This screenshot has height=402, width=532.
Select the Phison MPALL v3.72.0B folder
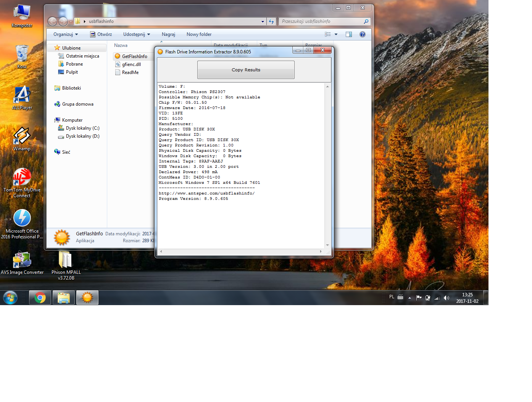tap(66, 265)
